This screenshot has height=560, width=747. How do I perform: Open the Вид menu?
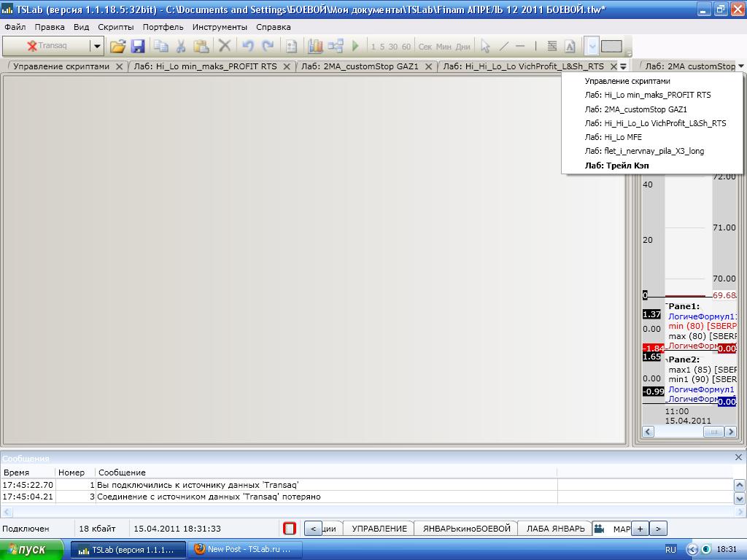click(82, 27)
